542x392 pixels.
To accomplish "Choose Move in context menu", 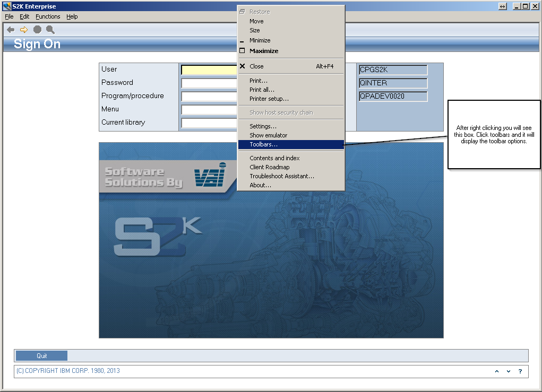I will point(291,21).
